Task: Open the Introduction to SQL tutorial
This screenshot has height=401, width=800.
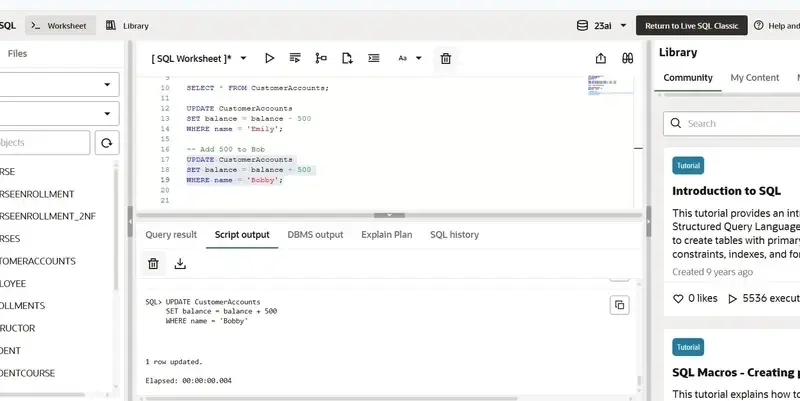Action: [726, 191]
